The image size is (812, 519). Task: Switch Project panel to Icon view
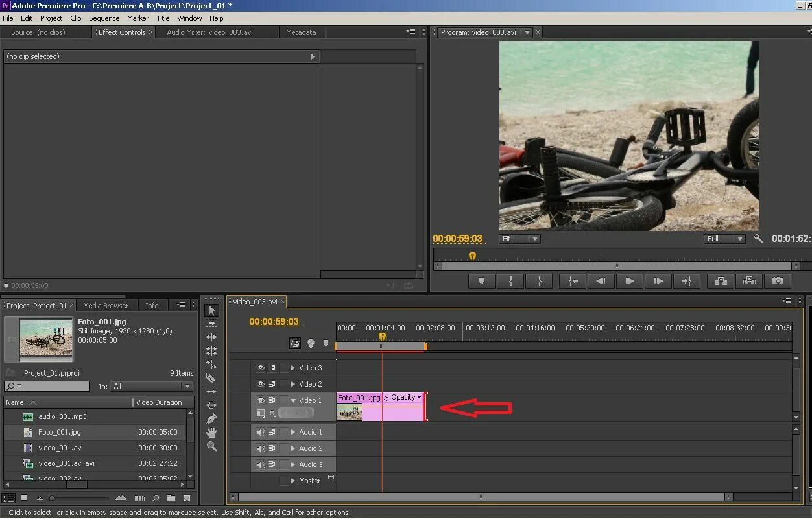click(x=24, y=498)
